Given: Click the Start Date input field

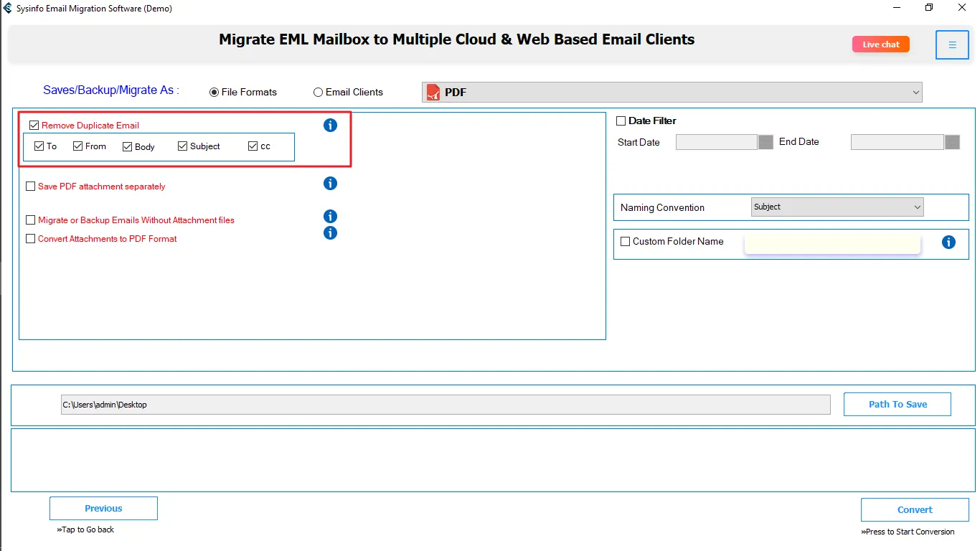Looking at the screenshot, I should click(x=717, y=142).
